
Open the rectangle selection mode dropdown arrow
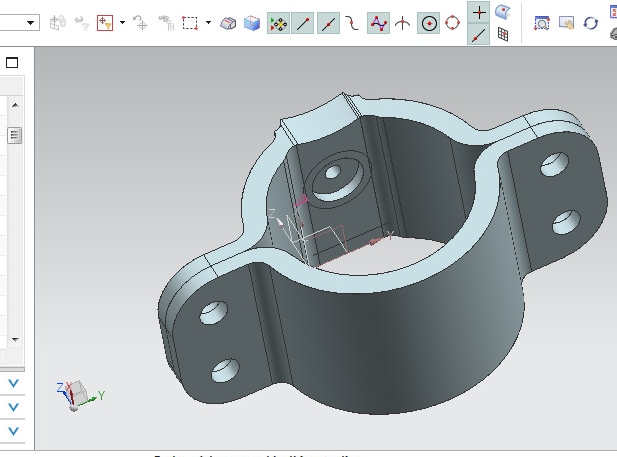coord(208,22)
